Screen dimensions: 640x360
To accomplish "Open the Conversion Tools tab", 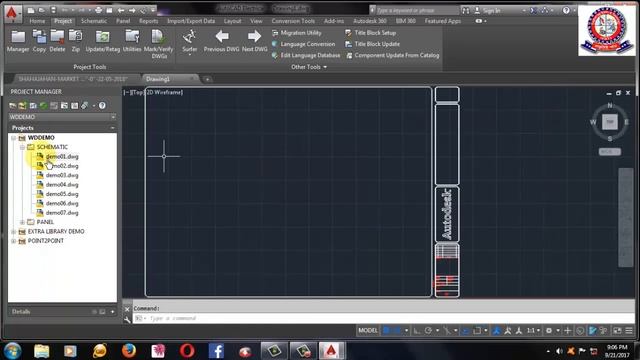I will (x=293, y=21).
